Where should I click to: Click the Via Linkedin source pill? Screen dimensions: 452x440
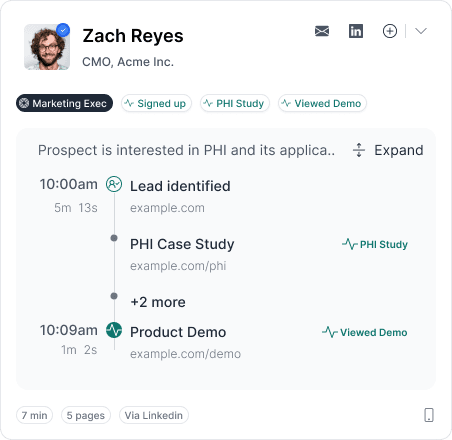tap(154, 415)
